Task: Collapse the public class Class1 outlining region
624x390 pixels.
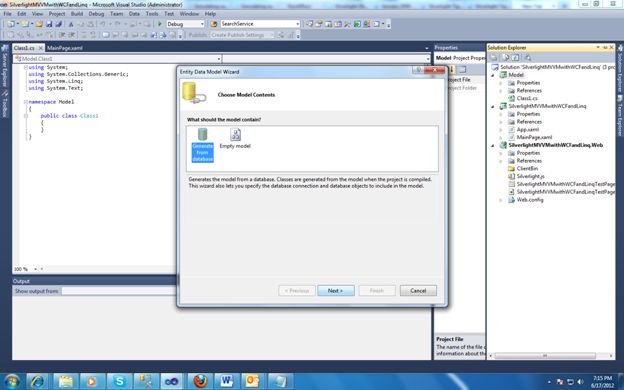Action: click(x=25, y=116)
